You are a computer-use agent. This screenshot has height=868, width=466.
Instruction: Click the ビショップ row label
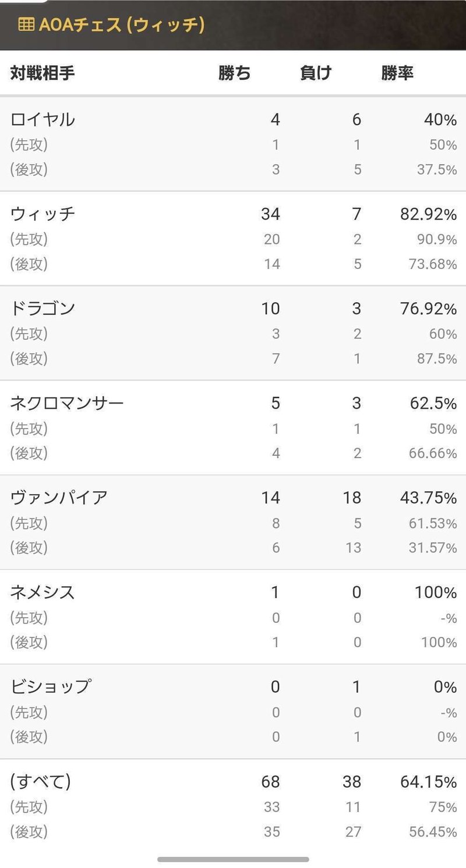pyautogui.click(x=51, y=687)
